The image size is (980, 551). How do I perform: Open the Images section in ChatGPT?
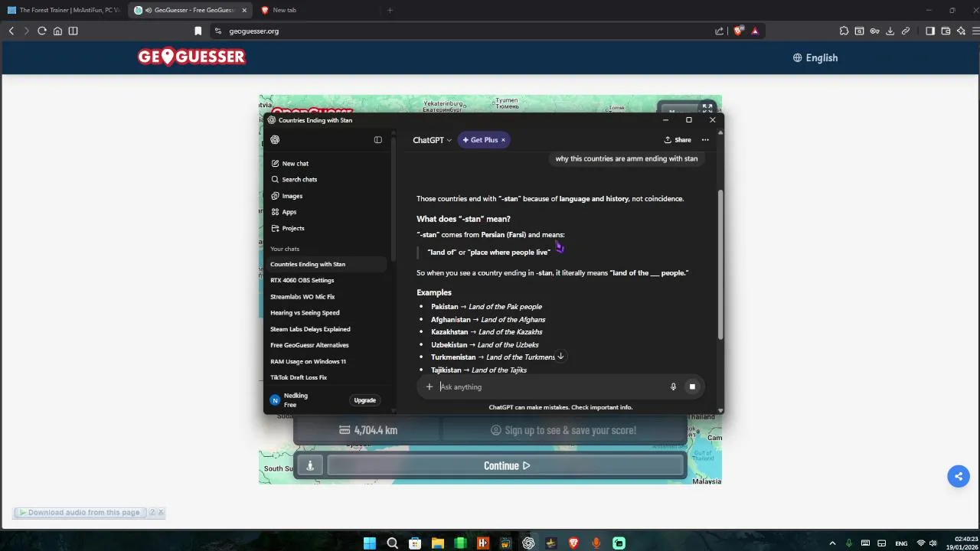pos(327,196)
